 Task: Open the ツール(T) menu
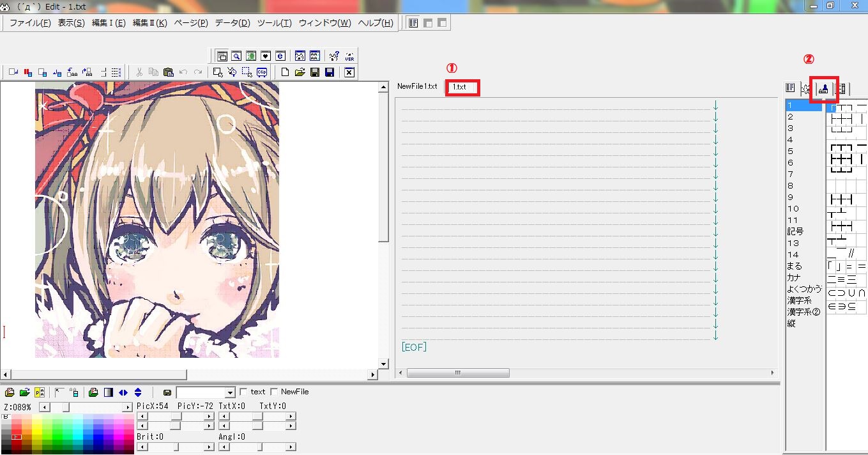pyautogui.click(x=275, y=23)
